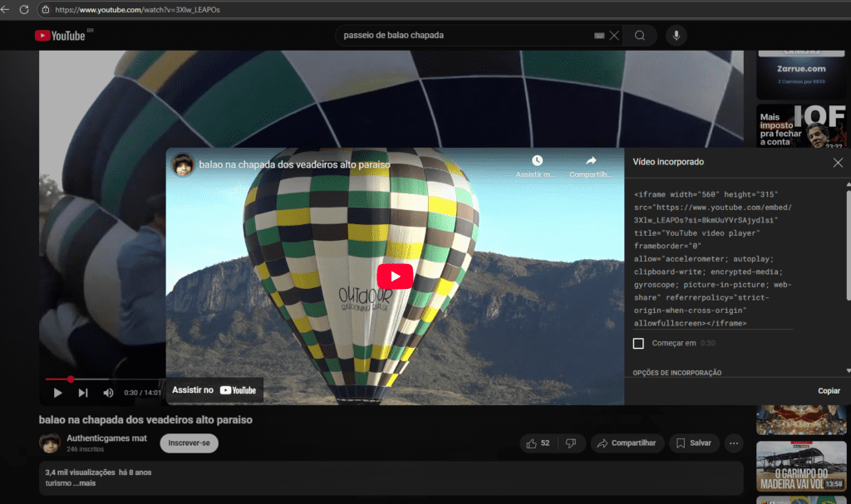851x504 pixels.
Task: Open the Zarrue.com ad thumbnail
Action: 801,75
